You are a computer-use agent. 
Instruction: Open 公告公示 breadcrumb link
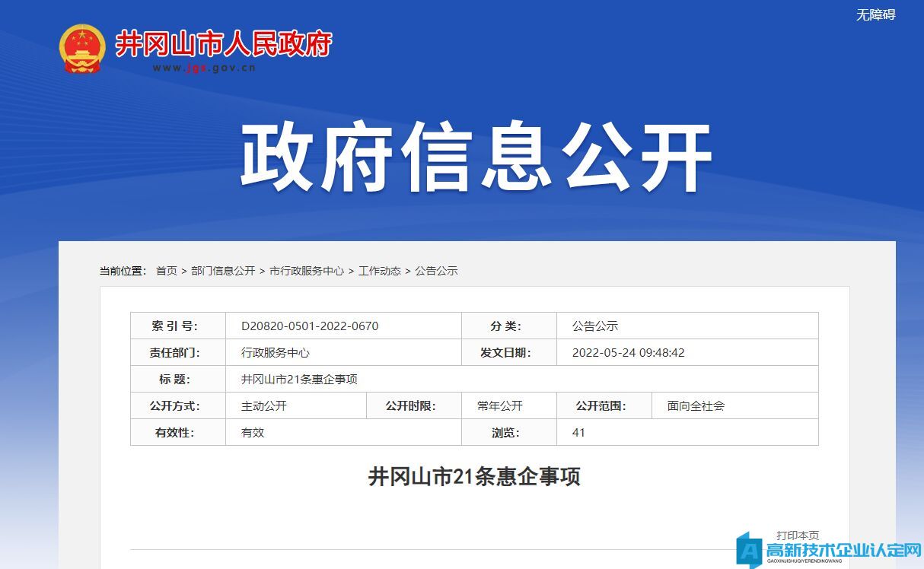(436, 271)
